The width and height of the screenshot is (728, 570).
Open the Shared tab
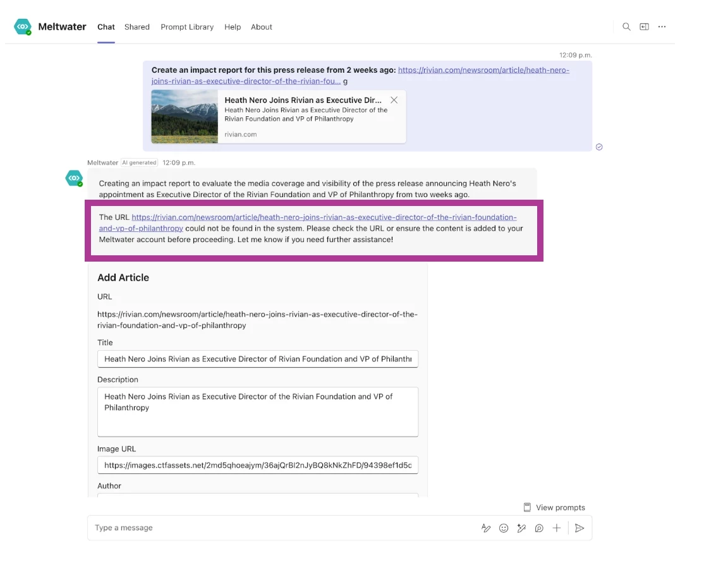coord(137,27)
